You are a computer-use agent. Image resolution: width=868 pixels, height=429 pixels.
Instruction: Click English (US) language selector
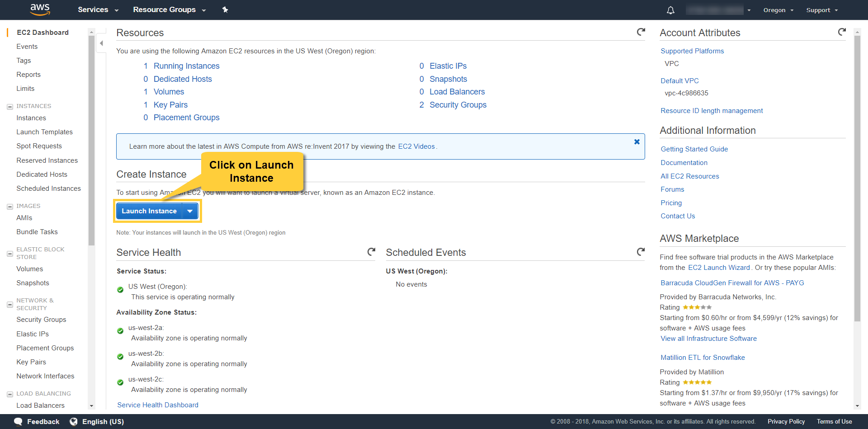pos(103,421)
